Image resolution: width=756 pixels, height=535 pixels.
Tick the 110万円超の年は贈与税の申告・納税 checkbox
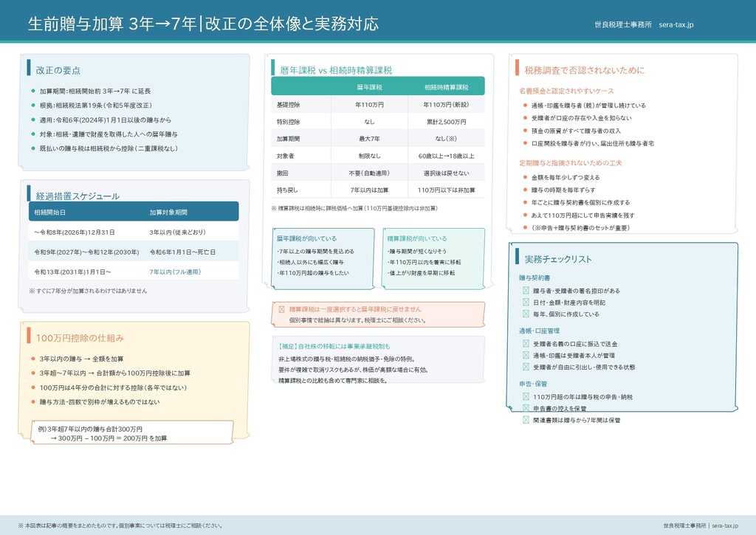(x=526, y=397)
